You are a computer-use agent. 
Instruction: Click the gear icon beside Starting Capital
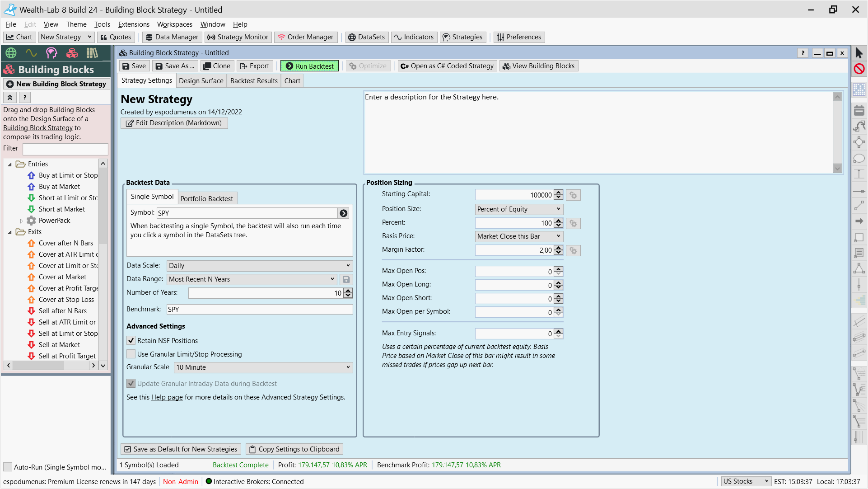click(x=573, y=195)
